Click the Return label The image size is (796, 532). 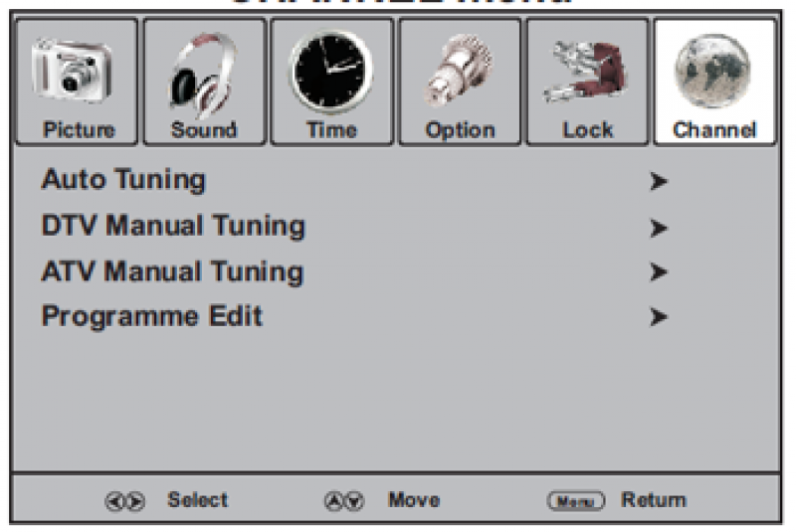pyautogui.click(x=654, y=500)
